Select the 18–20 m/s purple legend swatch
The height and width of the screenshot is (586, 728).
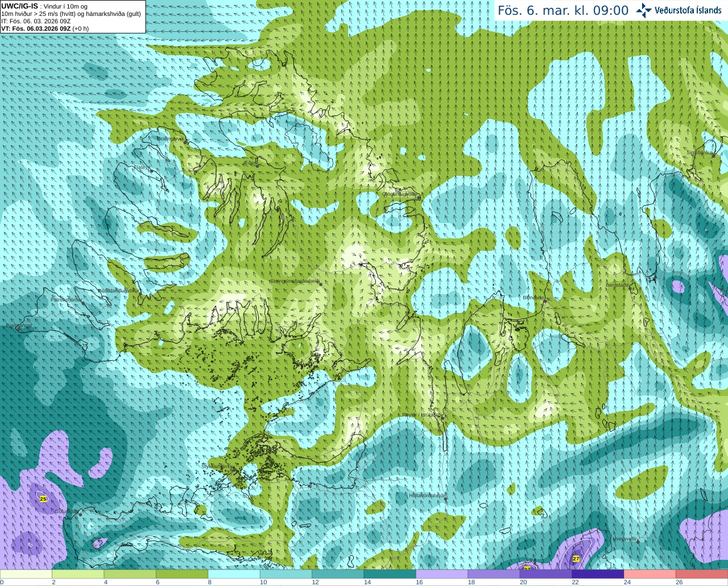494,574
